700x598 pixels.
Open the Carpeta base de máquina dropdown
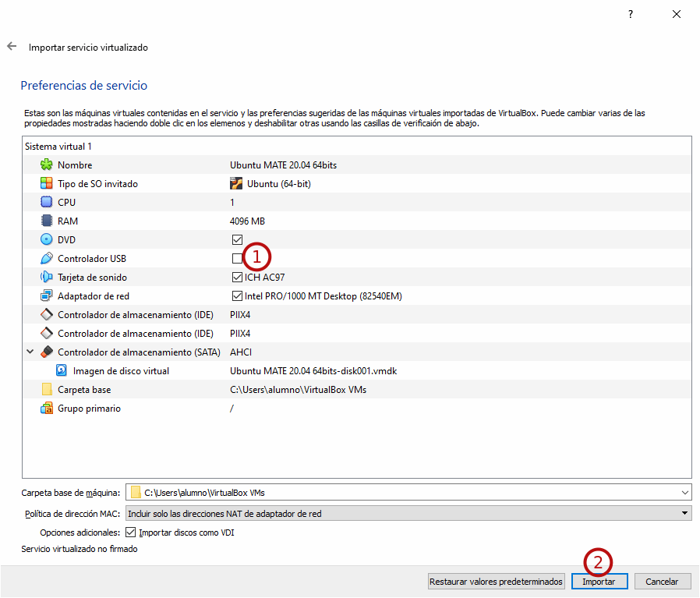(685, 493)
